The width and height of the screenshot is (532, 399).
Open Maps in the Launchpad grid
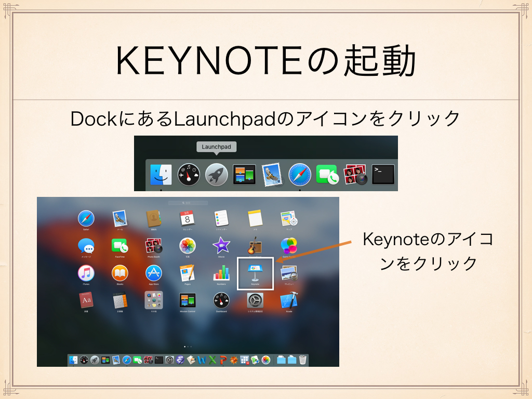289,219
